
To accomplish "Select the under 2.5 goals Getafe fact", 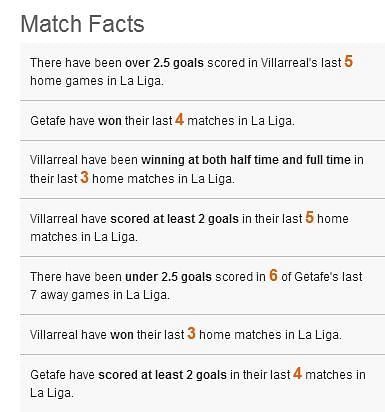I will 202,286.
